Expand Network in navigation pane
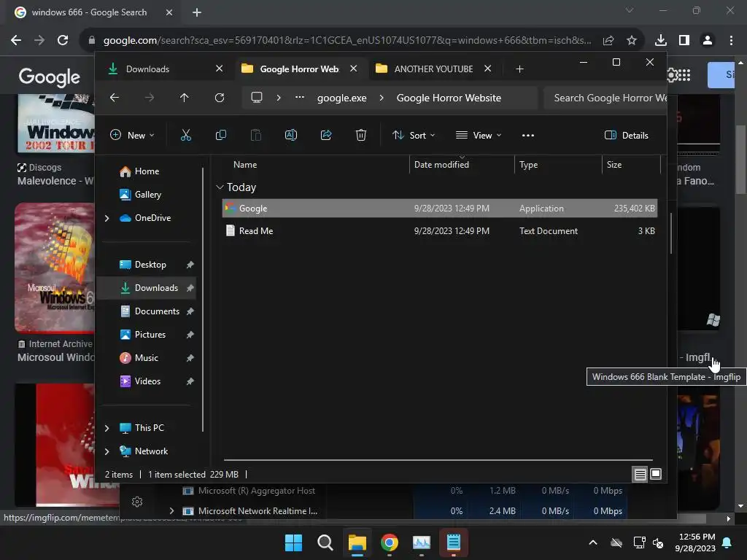 tap(107, 451)
